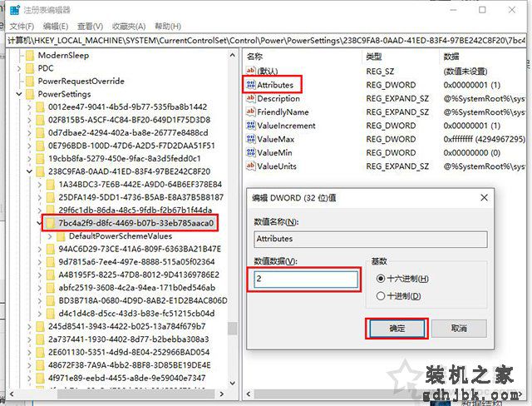Viewport: 532px width, 406px height.
Task: Select the 25DFA149-5DD1-4736 tree key
Action: click(x=140, y=197)
